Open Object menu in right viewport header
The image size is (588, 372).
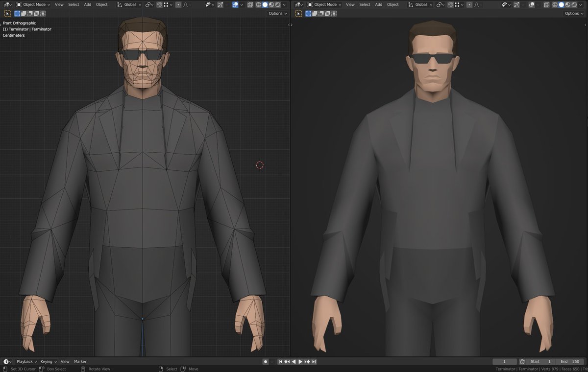[x=392, y=4]
